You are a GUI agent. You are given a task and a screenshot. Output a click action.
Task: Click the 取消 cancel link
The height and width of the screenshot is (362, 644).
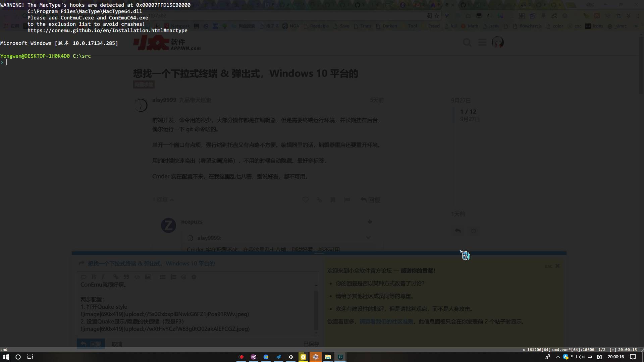pyautogui.click(x=117, y=344)
